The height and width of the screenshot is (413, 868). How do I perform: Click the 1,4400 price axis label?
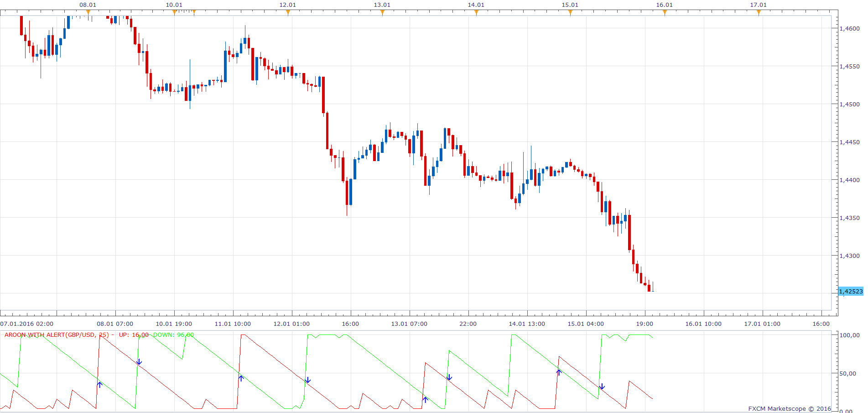tap(849, 180)
